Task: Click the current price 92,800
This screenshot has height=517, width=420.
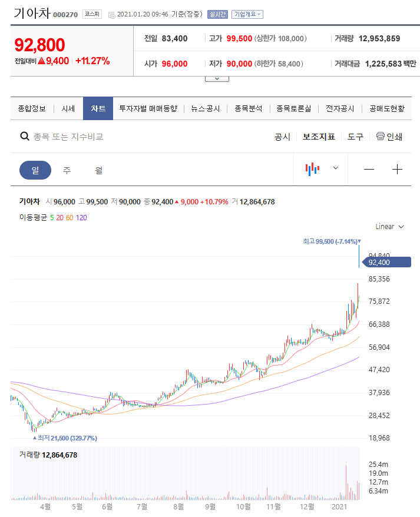Action: (x=39, y=45)
